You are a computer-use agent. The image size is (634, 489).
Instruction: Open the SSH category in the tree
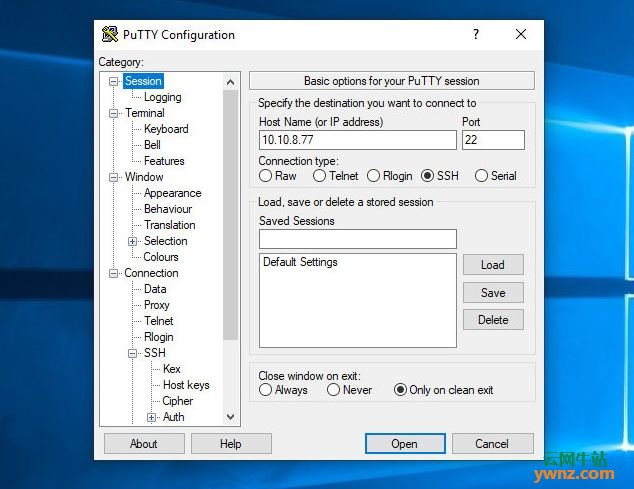pyautogui.click(x=155, y=353)
